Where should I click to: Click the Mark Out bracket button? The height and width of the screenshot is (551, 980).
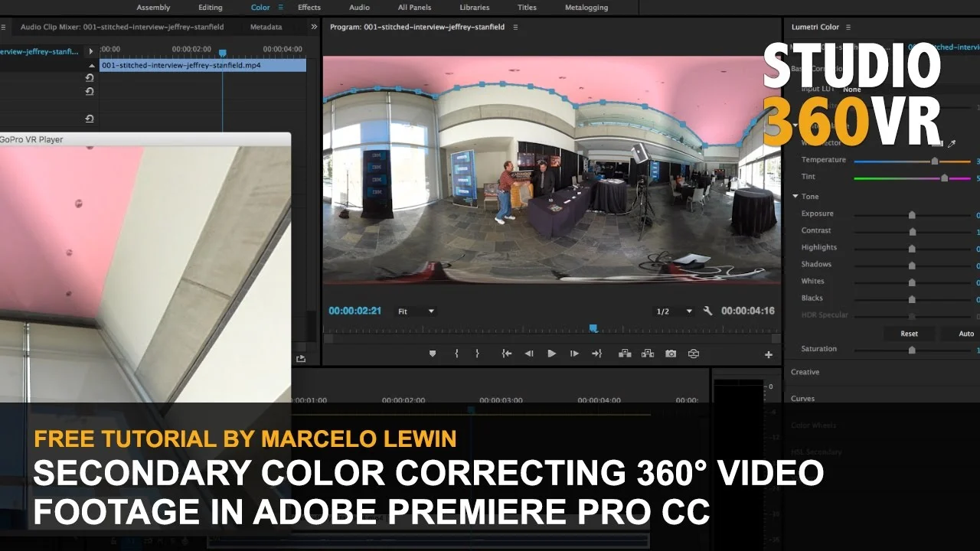(x=477, y=354)
